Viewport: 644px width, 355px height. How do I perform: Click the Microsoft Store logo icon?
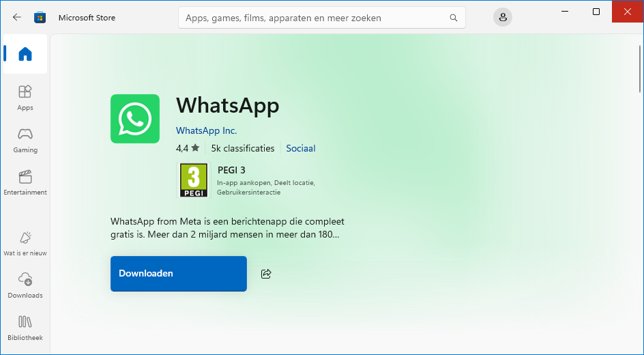[x=40, y=17]
